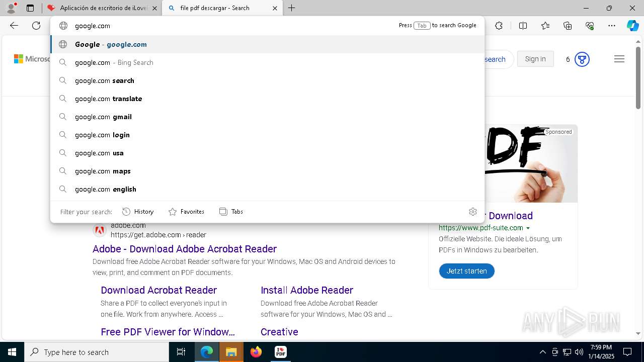Open 'Adobe - Download Adobe Acrobat Reader' result
Screen dimensions: 644x362
pos(185,249)
